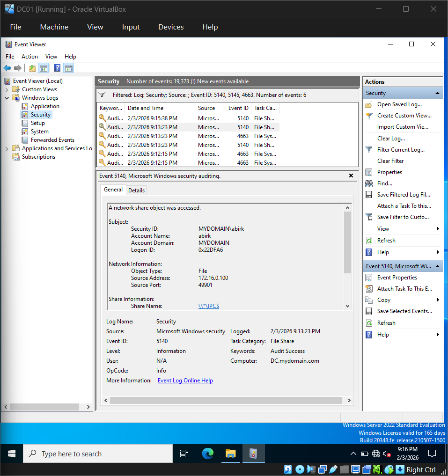This screenshot has width=448, height=476.
Task: Show hidden system tray icons chevron
Action: [353, 454]
